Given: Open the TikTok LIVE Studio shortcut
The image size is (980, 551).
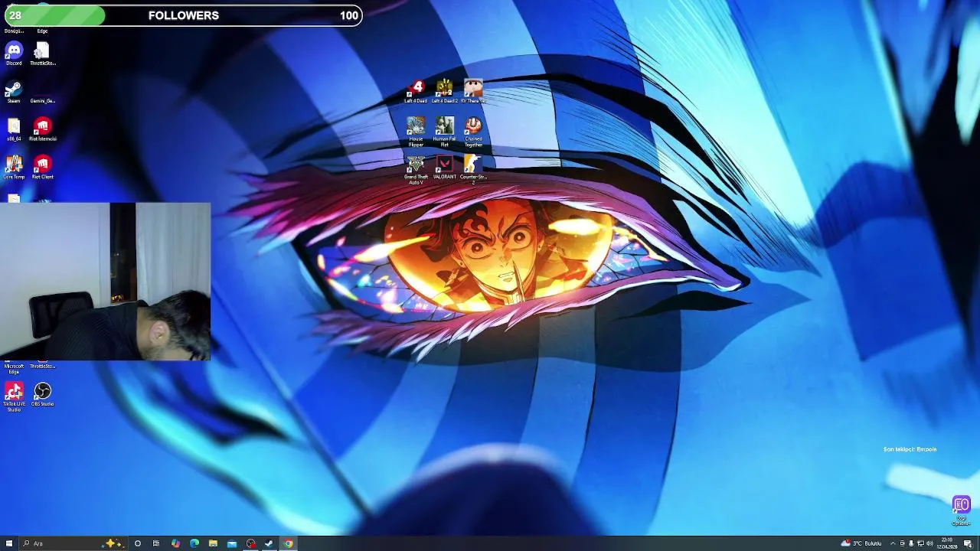Looking at the screenshot, I should coord(14,396).
